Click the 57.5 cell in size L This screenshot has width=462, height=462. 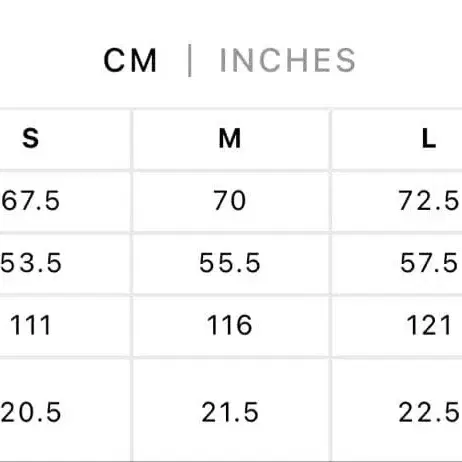click(429, 263)
